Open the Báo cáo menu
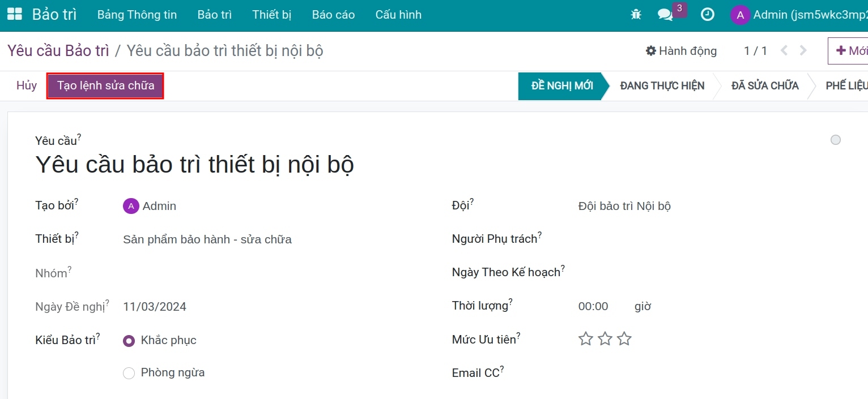868x399 pixels. 333,15
